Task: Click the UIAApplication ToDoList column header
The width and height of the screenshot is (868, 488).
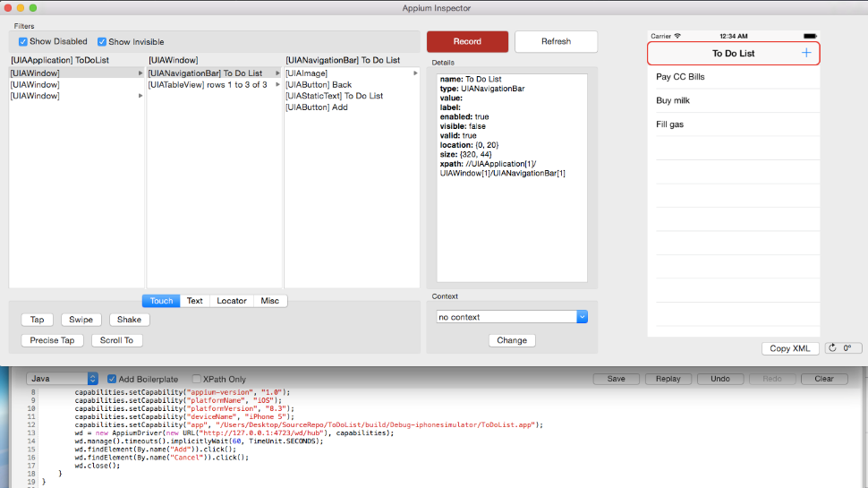Action: (x=60, y=60)
